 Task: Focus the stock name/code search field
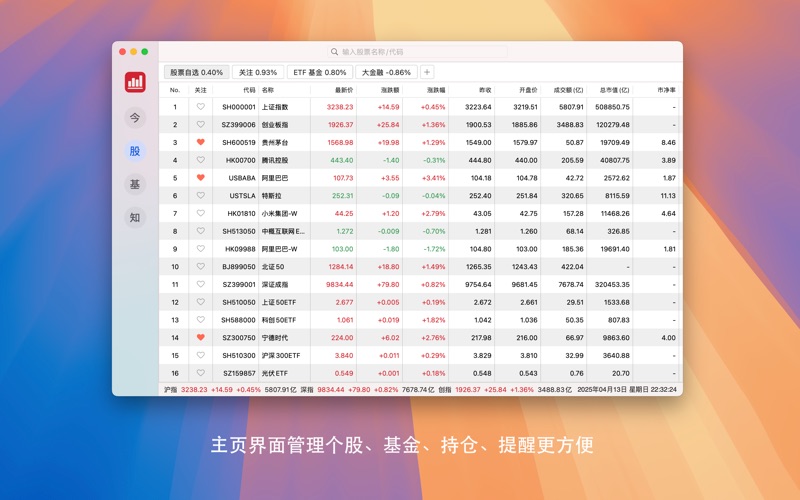[x=417, y=52]
